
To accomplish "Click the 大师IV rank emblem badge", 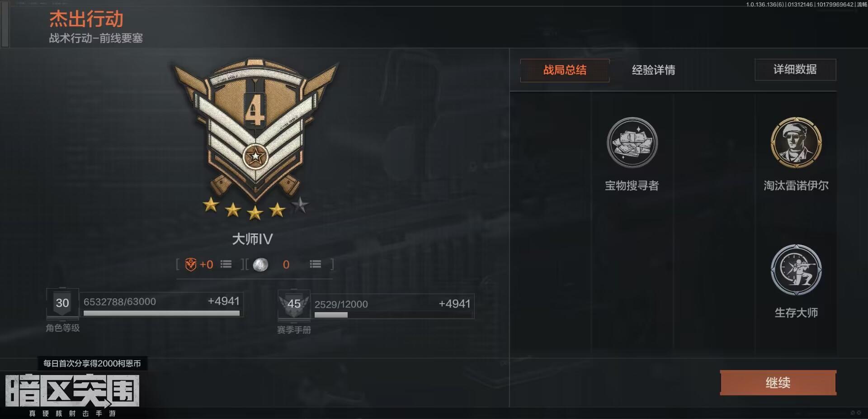I will (x=255, y=129).
